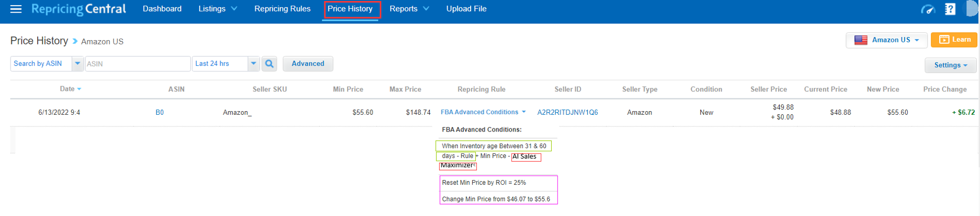The width and height of the screenshot is (980, 216).
Task: Open the Reports menu
Action: pos(409,9)
